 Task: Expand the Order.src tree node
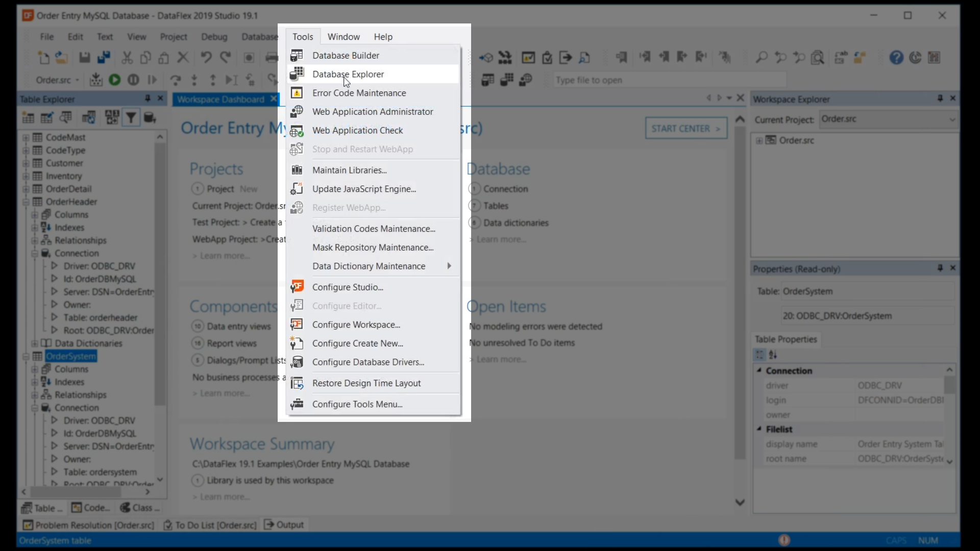coord(759,141)
